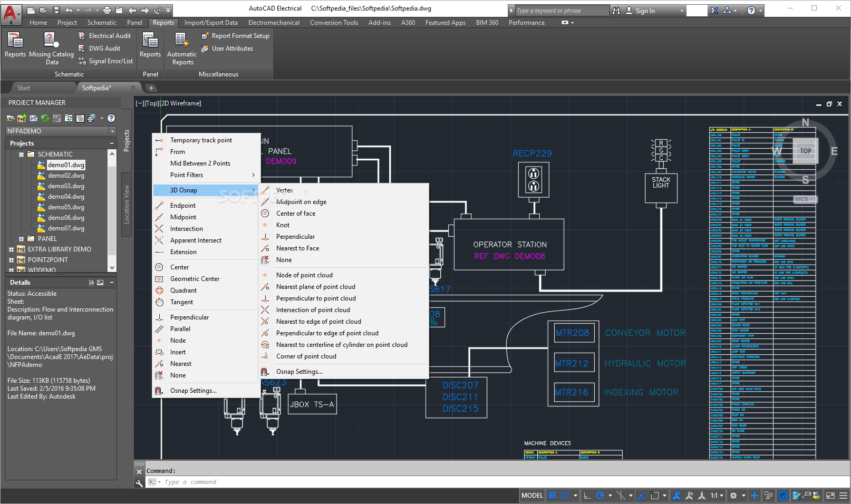Viewport: 851px width, 504px height.
Task: Toggle 2D Object Snap in status bar
Action: (655, 496)
